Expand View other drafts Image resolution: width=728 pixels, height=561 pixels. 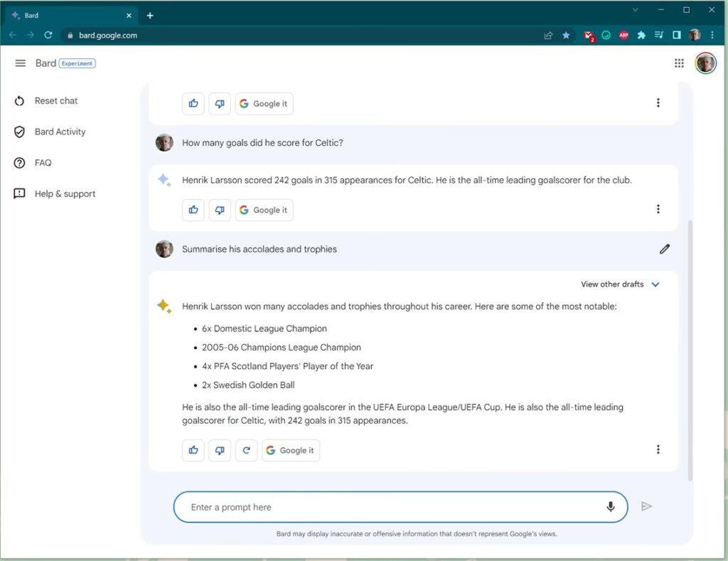pyautogui.click(x=620, y=284)
